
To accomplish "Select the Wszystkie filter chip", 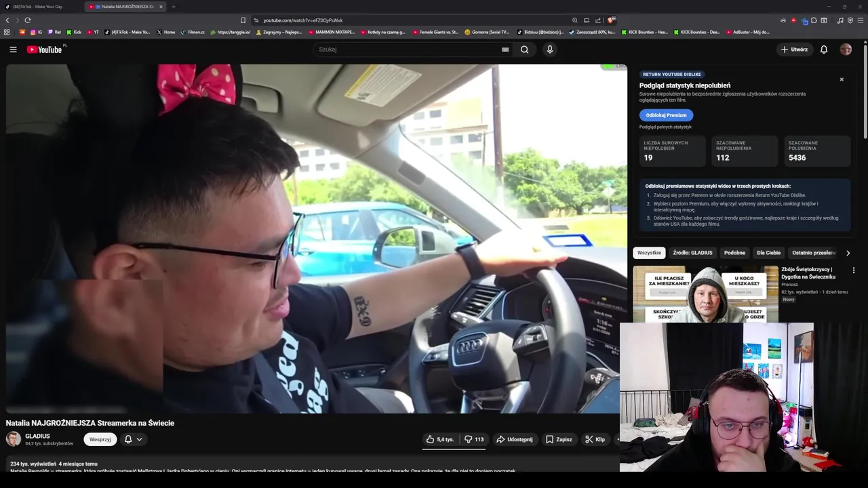I will [x=649, y=253].
